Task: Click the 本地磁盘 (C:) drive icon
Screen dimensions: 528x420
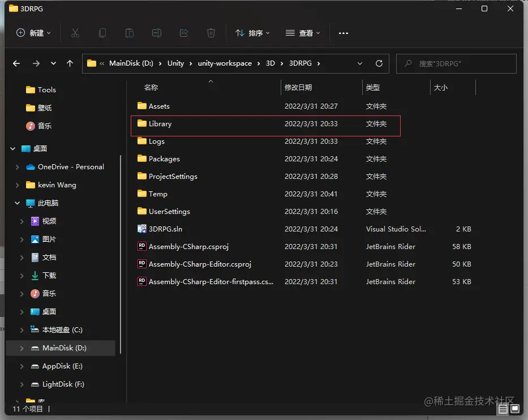Action: click(x=35, y=329)
